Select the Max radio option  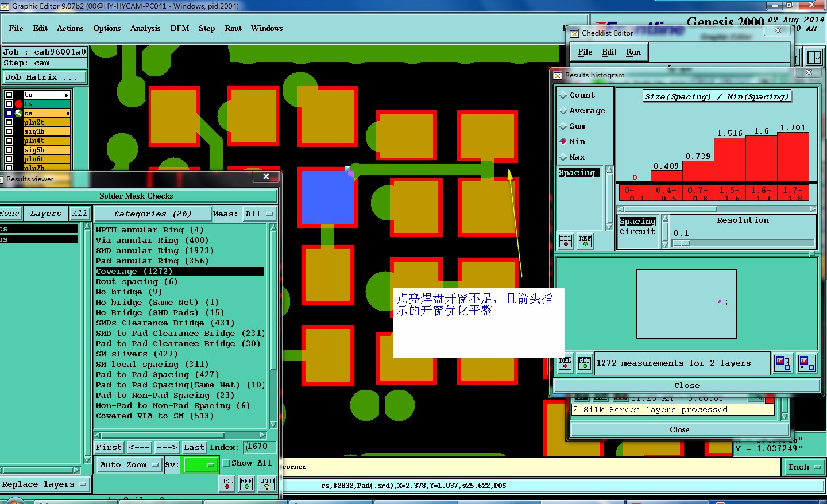(563, 157)
